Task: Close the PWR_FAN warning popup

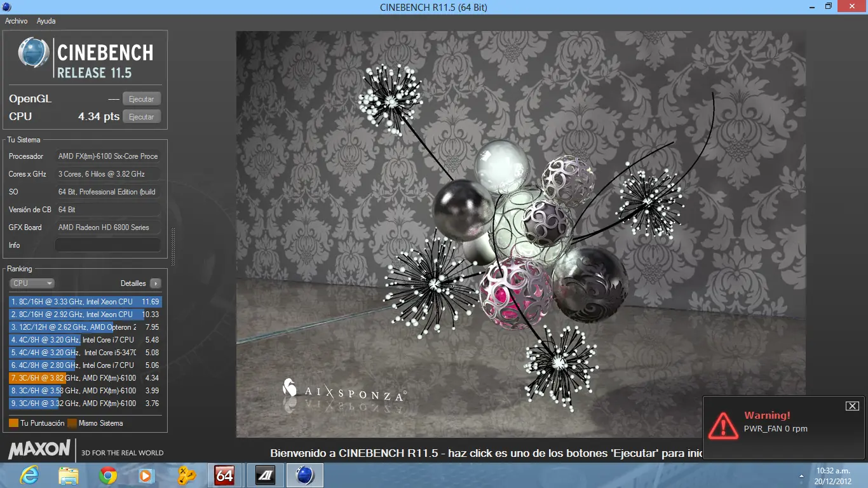Action: pos(852,406)
